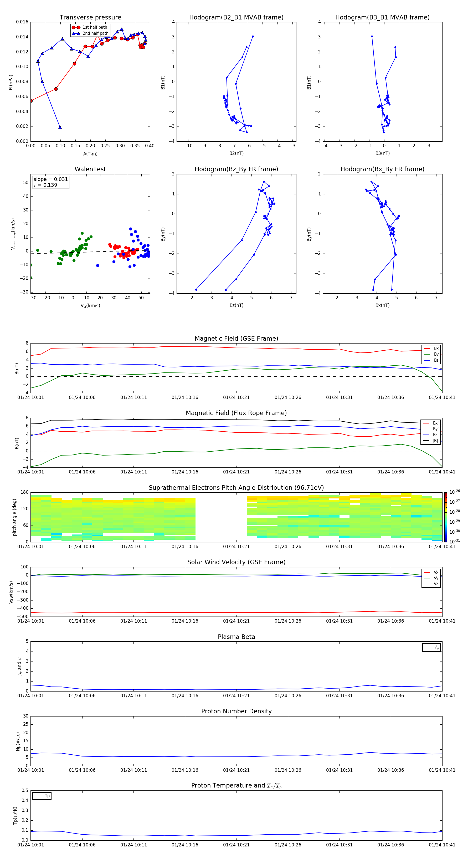Select the "1st half path" legend entry
Screen dimensions: 473x868
[90, 27]
